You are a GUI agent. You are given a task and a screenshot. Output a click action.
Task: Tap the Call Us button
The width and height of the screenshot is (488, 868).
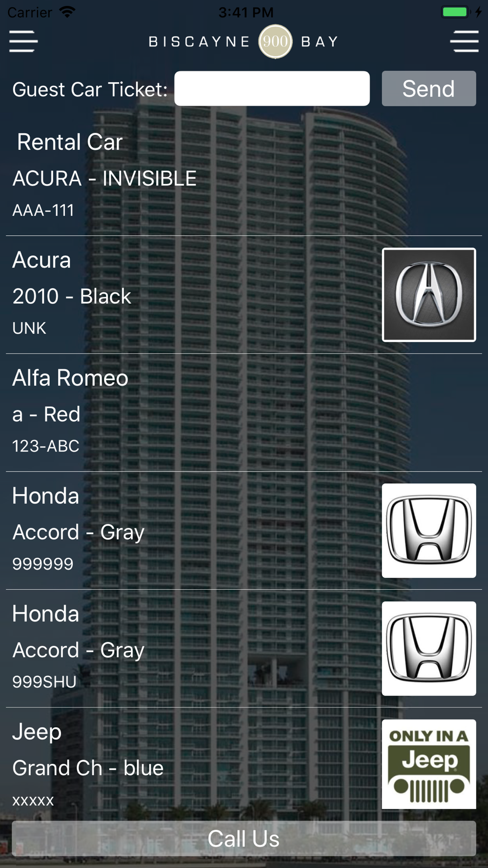point(244,839)
